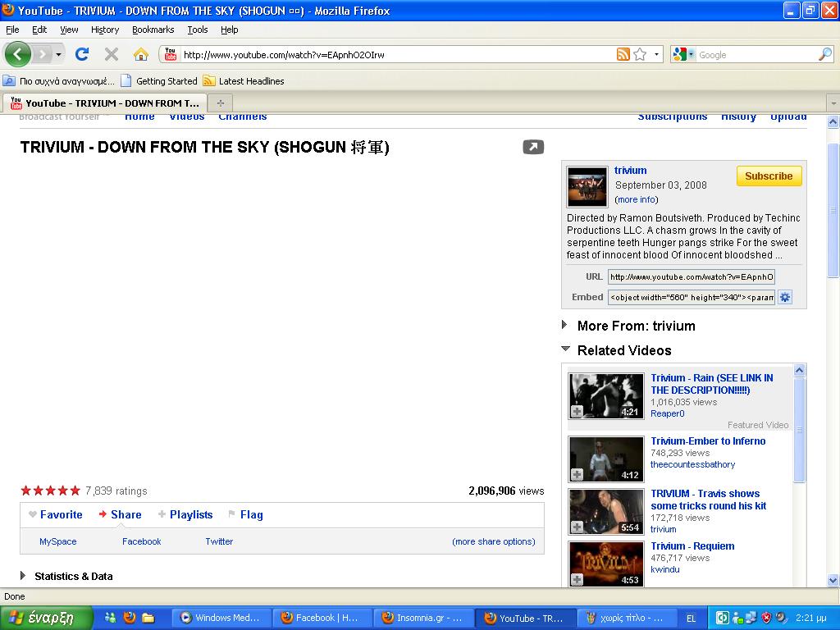The width and height of the screenshot is (840, 630).
Task: Click the RSS feed icon in address bar
Action: coord(623,54)
